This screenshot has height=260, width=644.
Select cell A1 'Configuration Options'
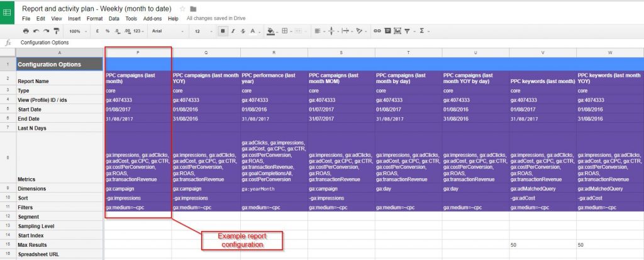click(60, 64)
